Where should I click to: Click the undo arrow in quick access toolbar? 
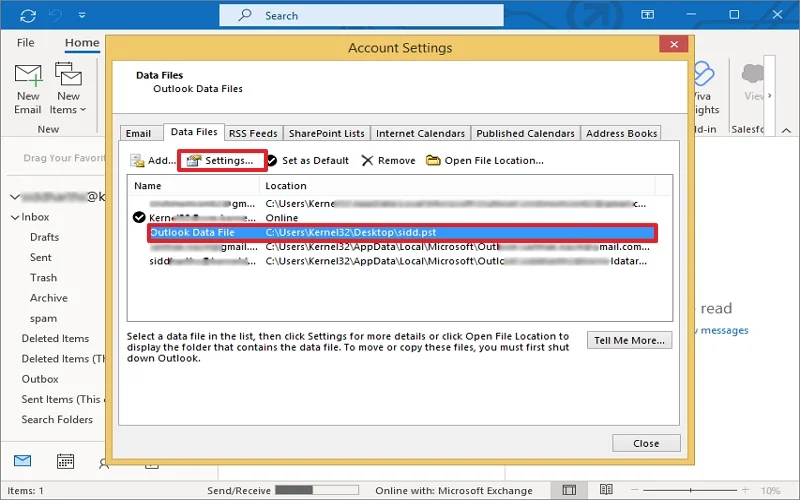pos(55,16)
